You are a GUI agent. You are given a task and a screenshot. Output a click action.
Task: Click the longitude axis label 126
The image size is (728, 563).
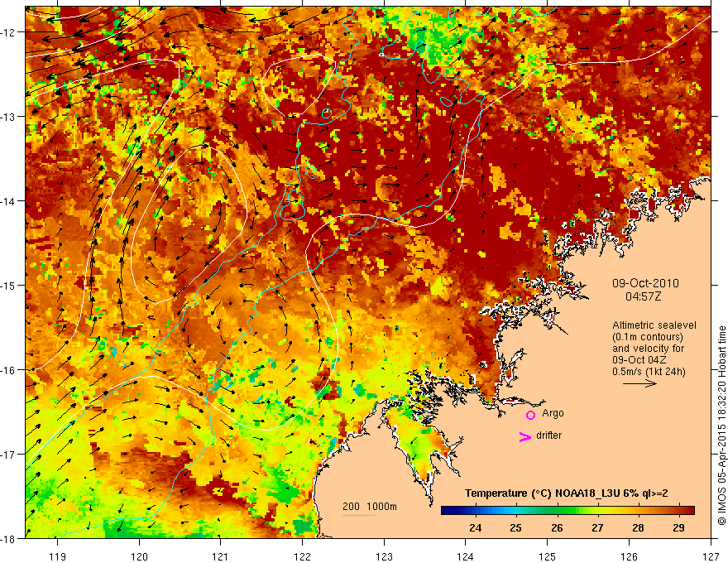point(629,556)
